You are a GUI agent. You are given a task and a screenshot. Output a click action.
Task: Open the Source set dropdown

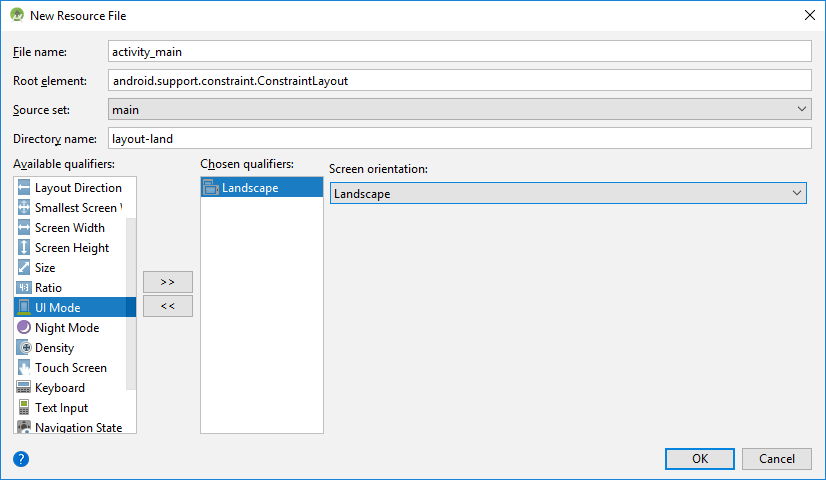pyautogui.click(x=459, y=109)
